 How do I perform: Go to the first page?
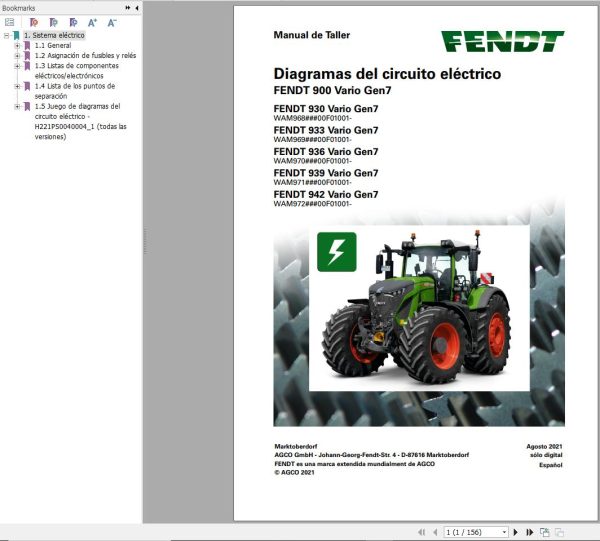coord(422,532)
